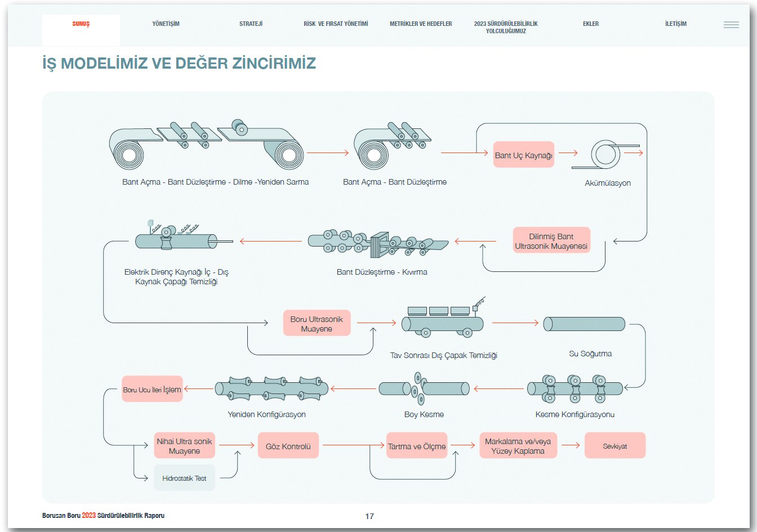
Task: Click the Yeniden Konfigürasyon pipes illustration
Action: click(271, 388)
